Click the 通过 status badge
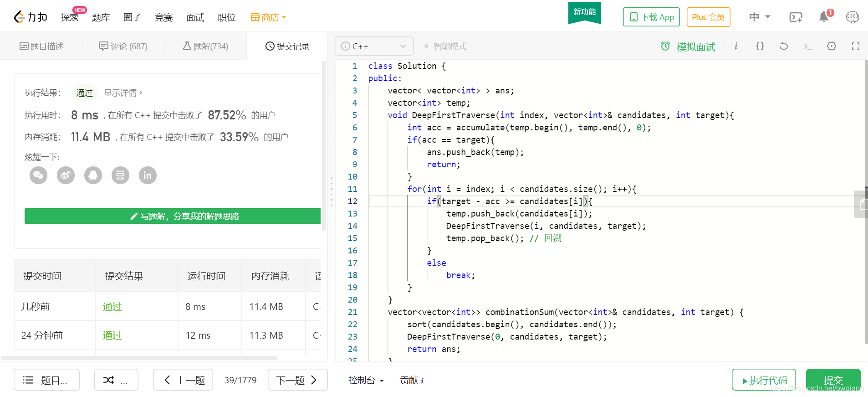This screenshot has width=868, height=397. 84,93
